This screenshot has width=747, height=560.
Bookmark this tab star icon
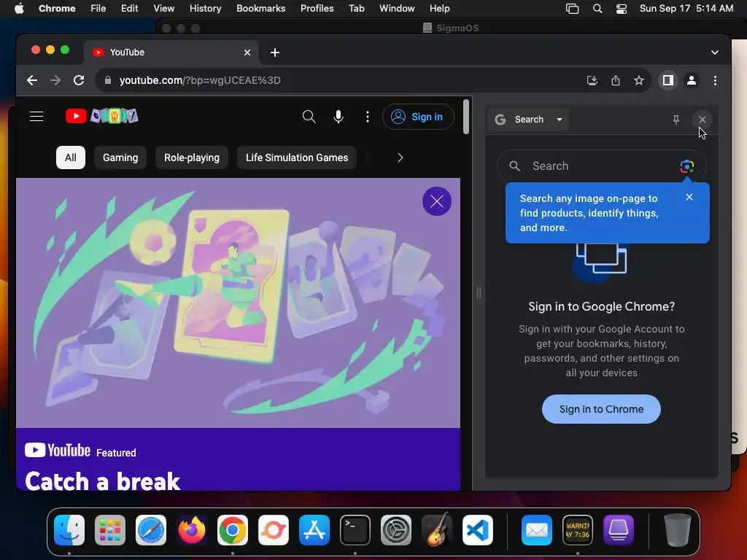click(x=639, y=80)
